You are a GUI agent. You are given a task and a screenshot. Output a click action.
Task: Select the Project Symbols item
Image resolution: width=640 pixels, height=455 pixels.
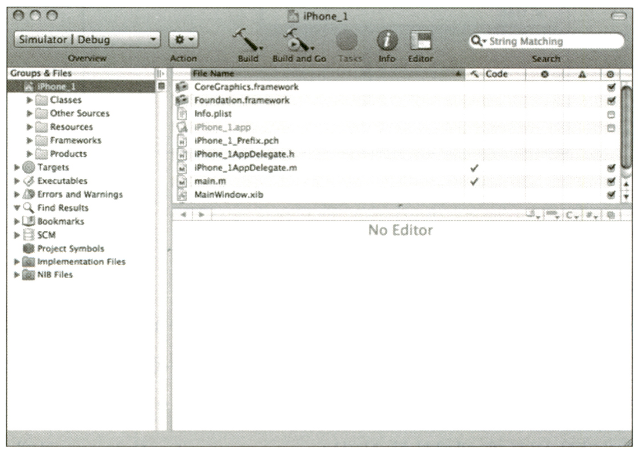pyautogui.click(x=69, y=248)
